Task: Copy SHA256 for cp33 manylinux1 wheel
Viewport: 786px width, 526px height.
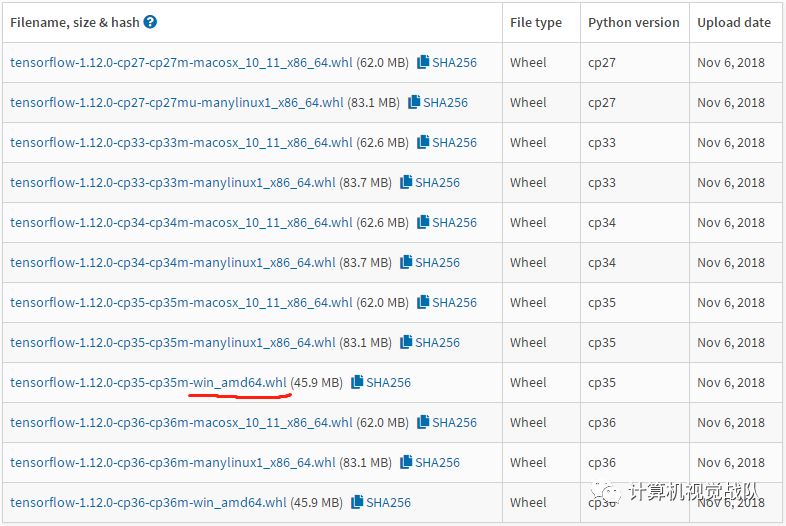Action: pos(430,183)
